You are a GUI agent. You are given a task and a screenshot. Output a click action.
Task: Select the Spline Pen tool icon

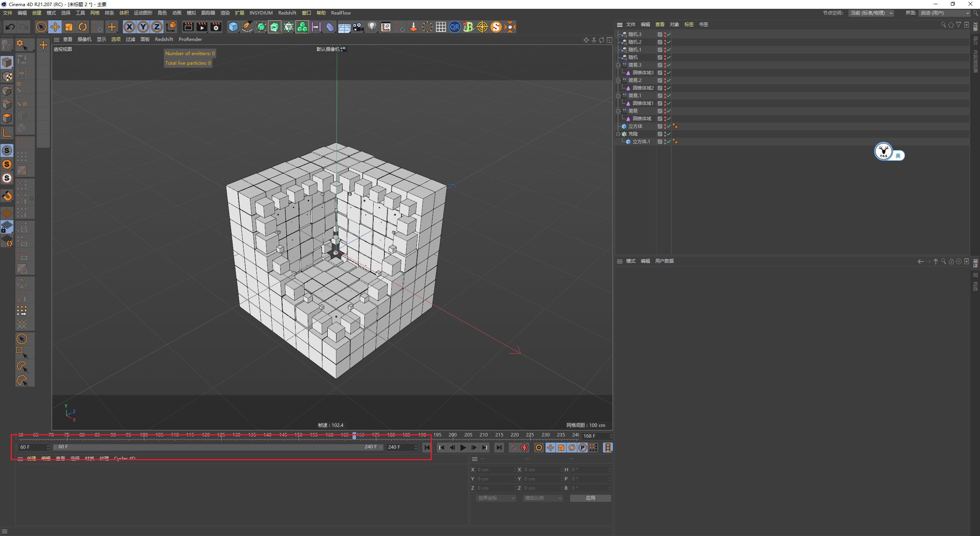(247, 27)
